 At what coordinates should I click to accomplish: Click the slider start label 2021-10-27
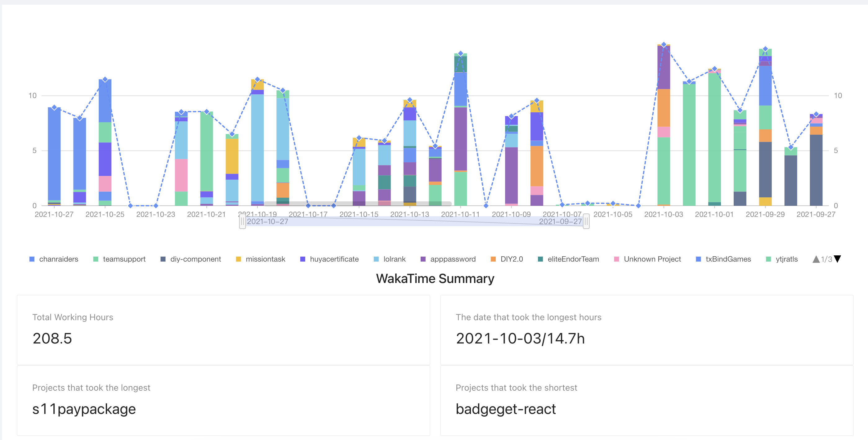(267, 222)
